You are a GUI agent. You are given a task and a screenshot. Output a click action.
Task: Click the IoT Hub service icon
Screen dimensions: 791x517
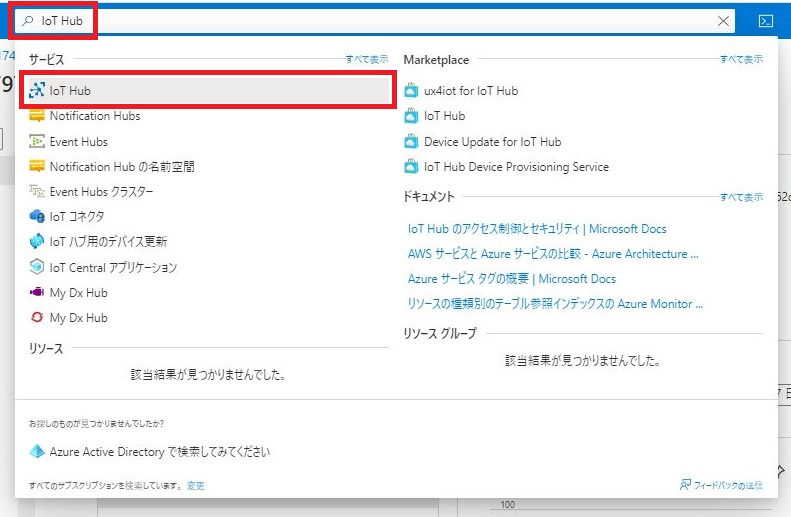37,90
